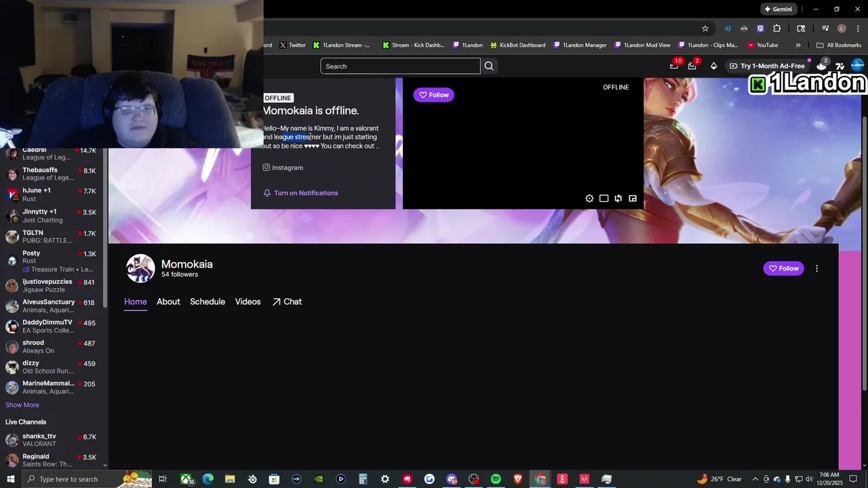This screenshot has width=868, height=488.
Task: Open Spotify from the taskbar
Action: [496, 479]
